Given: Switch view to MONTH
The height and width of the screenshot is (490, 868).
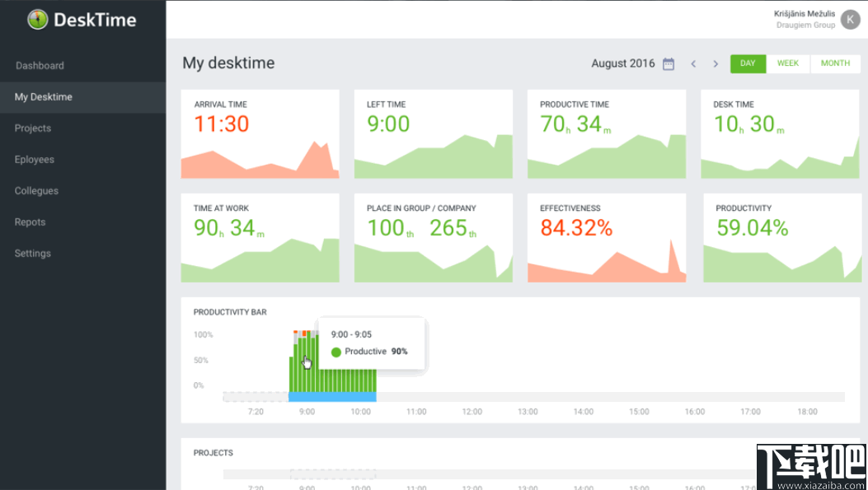Looking at the screenshot, I should tap(835, 63).
